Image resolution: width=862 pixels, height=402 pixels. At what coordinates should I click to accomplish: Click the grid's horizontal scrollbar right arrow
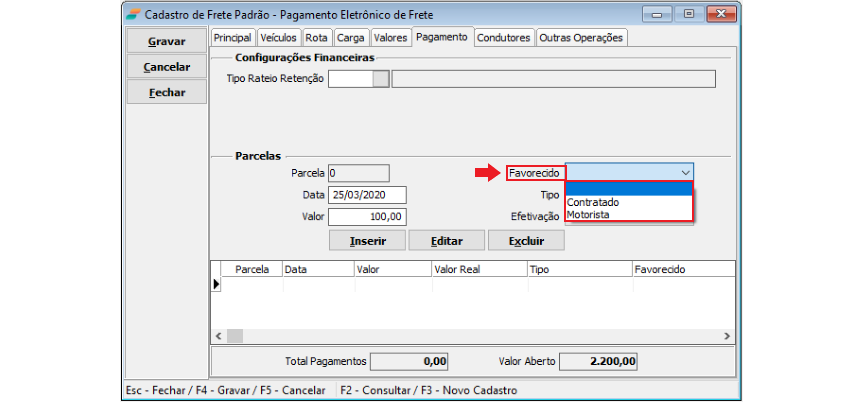pos(727,336)
